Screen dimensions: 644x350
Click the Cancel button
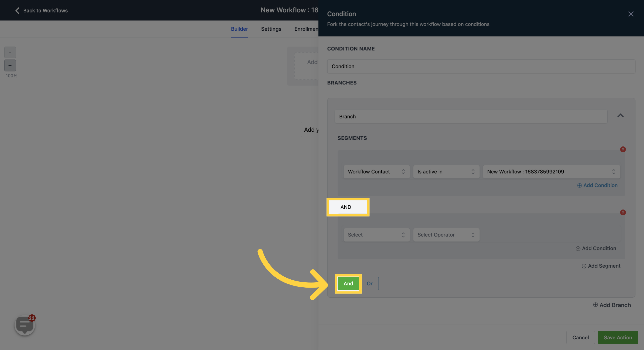click(580, 337)
